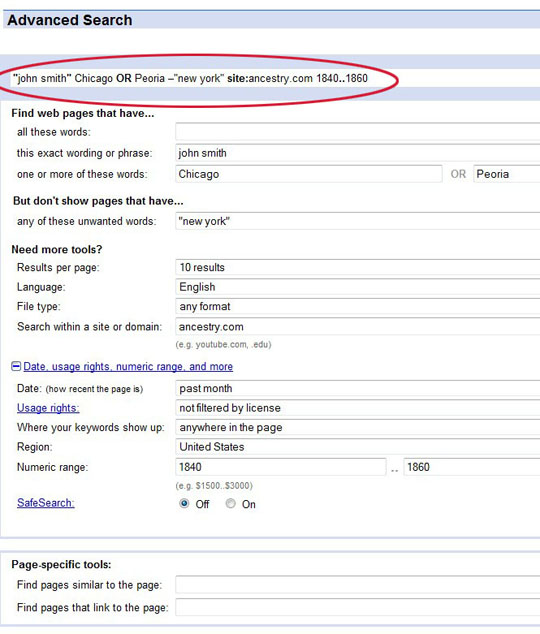Click the 'this exact wording or phrase:' label
The height and width of the screenshot is (634, 540).
[x=84, y=153]
